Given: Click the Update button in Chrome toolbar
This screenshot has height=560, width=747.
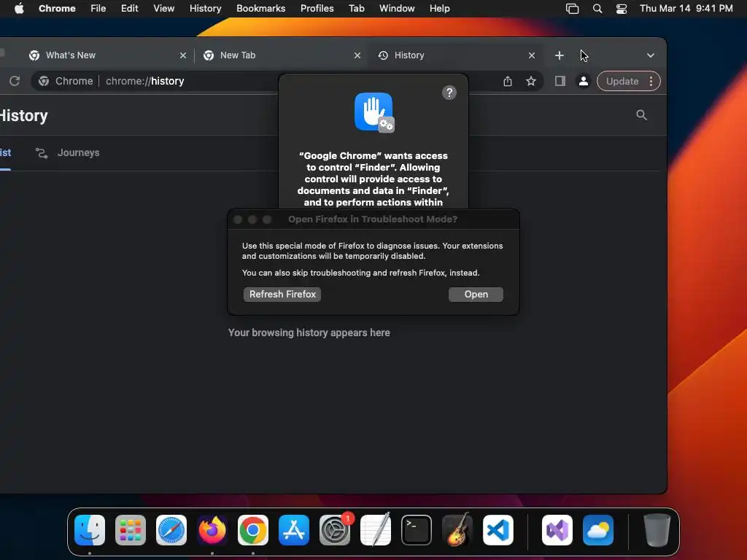Looking at the screenshot, I should point(622,81).
